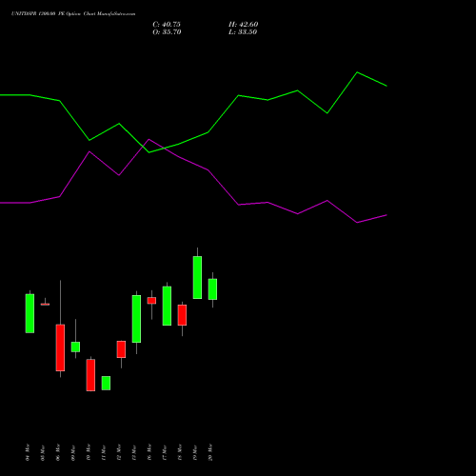
Task: Click the low value L: 33.50
Action: point(243,32)
